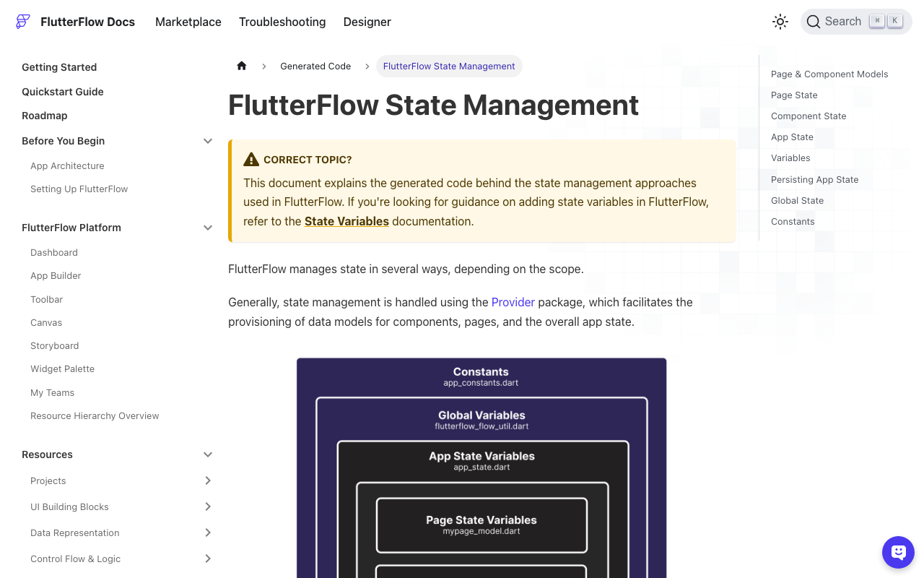This screenshot has height=578, width=924.
Task: Click the FlutterFlow logo icon
Action: pos(23,22)
